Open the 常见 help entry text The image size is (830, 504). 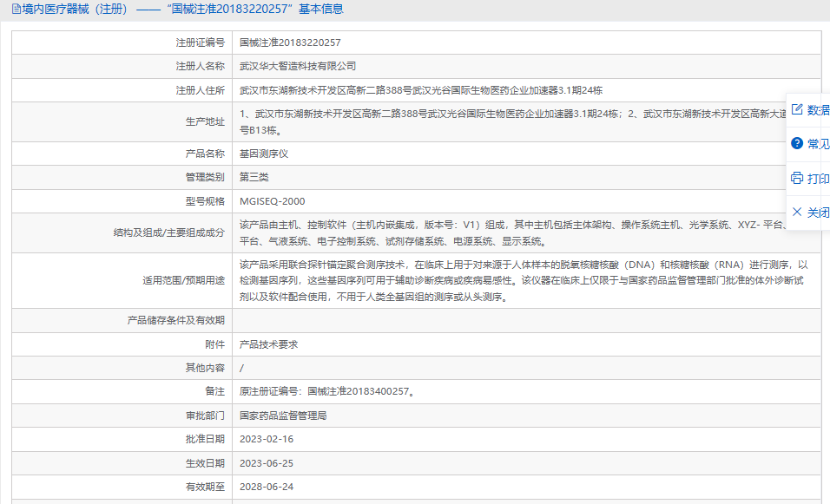coord(819,144)
